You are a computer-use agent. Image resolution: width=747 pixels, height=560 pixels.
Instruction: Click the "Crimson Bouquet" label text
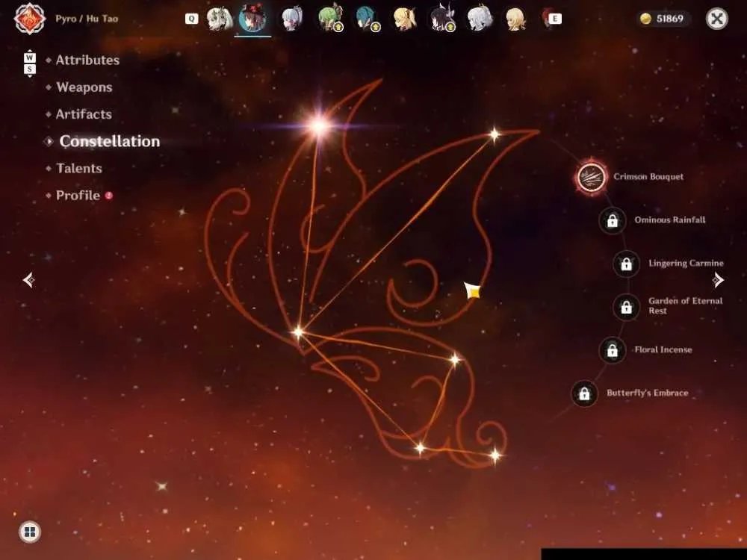(648, 177)
